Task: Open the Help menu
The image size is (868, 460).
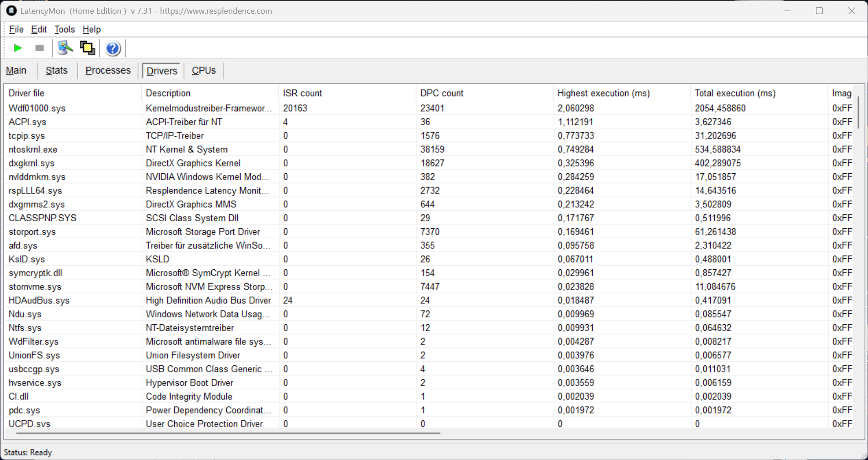Action: (x=91, y=29)
